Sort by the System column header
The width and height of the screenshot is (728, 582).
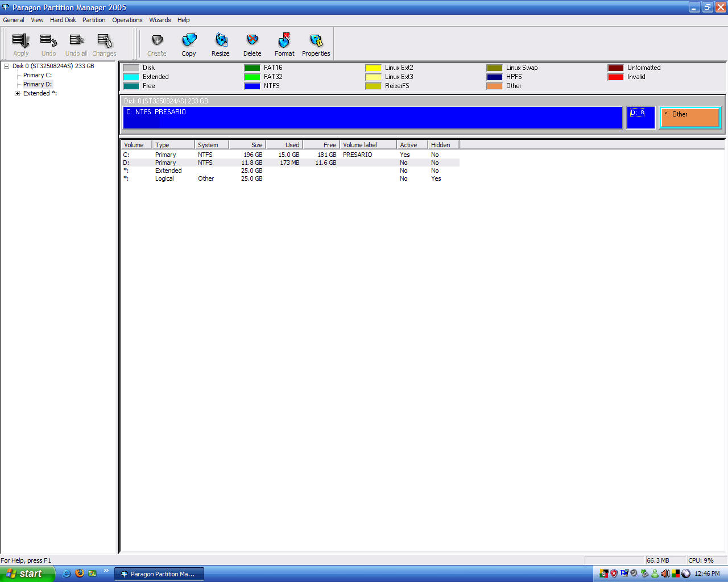click(x=212, y=145)
